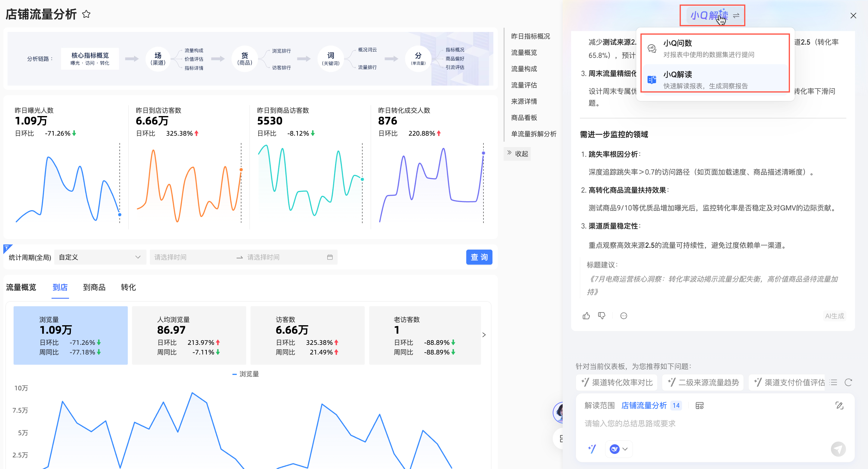Expand the model selector dropdown
868x469 pixels.
(619, 449)
